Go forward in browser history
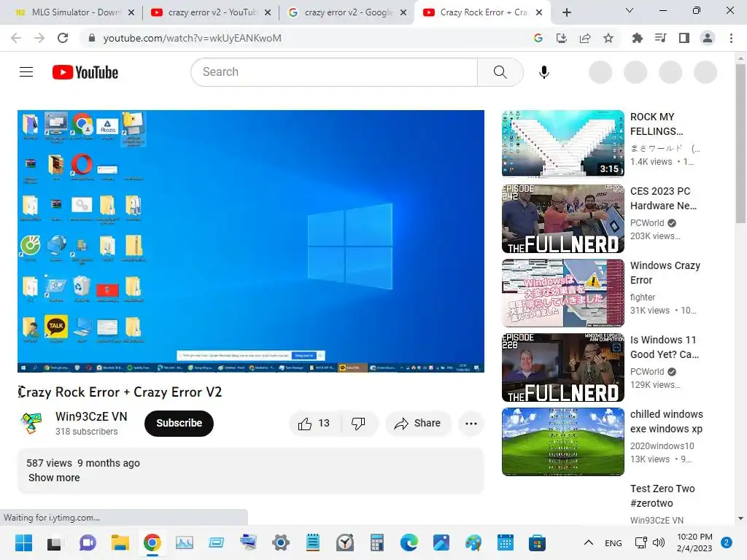This screenshot has width=747, height=560. [39, 38]
